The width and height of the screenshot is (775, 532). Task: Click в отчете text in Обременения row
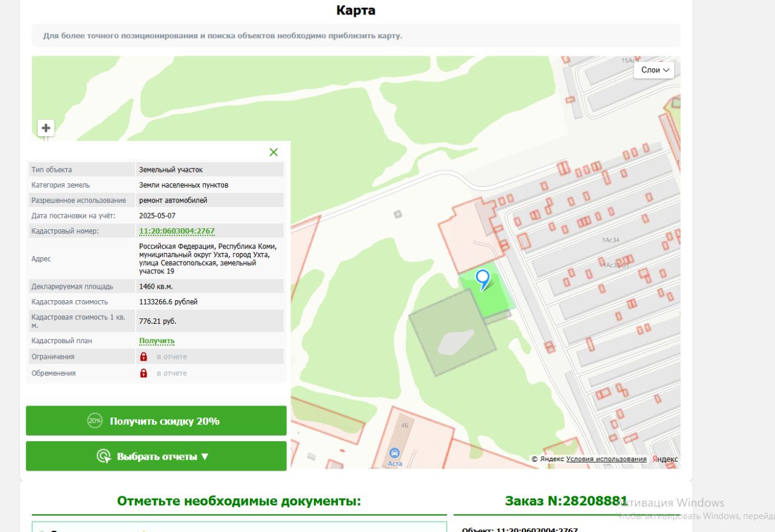coord(172,373)
